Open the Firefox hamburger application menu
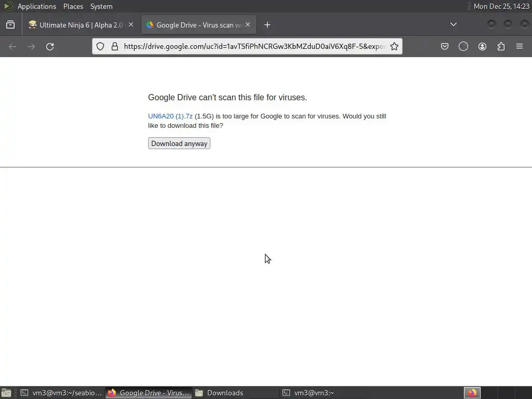532x399 pixels. tap(520, 46)
